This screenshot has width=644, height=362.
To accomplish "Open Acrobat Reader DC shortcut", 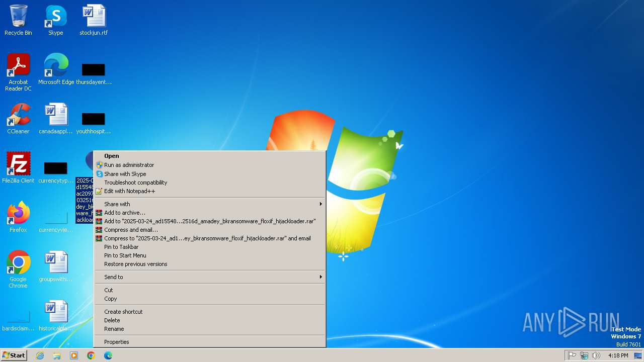I will [x=18, y=72].
